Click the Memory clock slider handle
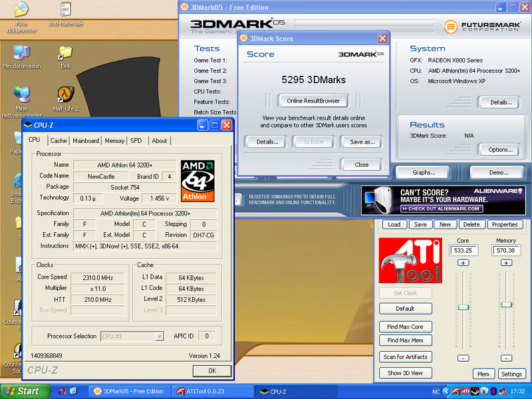This screenshot has width=532, height=399. (x=506, y=305)
